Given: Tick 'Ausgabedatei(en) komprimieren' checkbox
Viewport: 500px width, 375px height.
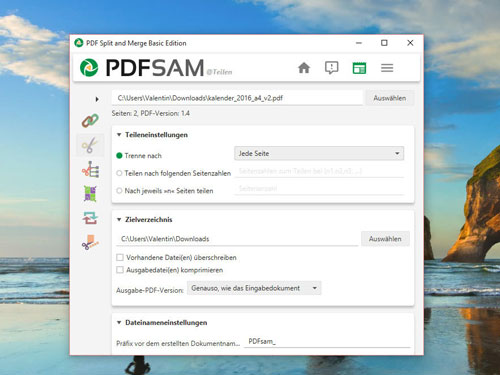Looking at the screenshot, I should tap(120, 270).
